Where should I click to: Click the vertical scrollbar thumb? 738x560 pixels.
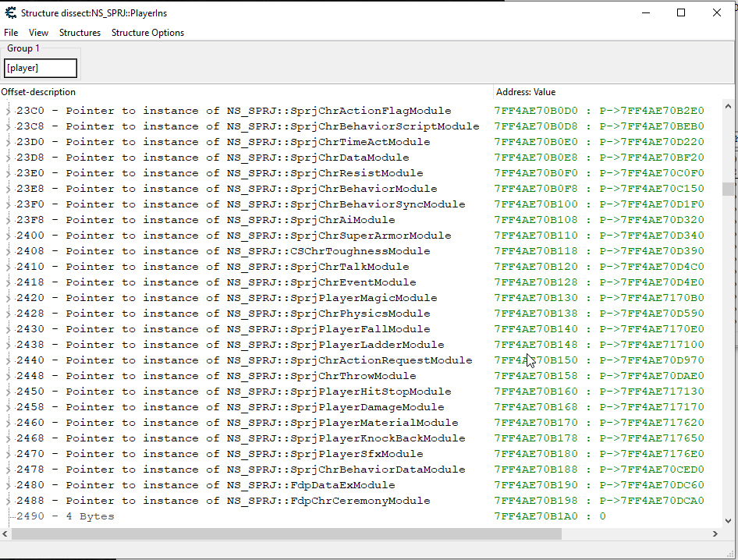click(728, 189)
